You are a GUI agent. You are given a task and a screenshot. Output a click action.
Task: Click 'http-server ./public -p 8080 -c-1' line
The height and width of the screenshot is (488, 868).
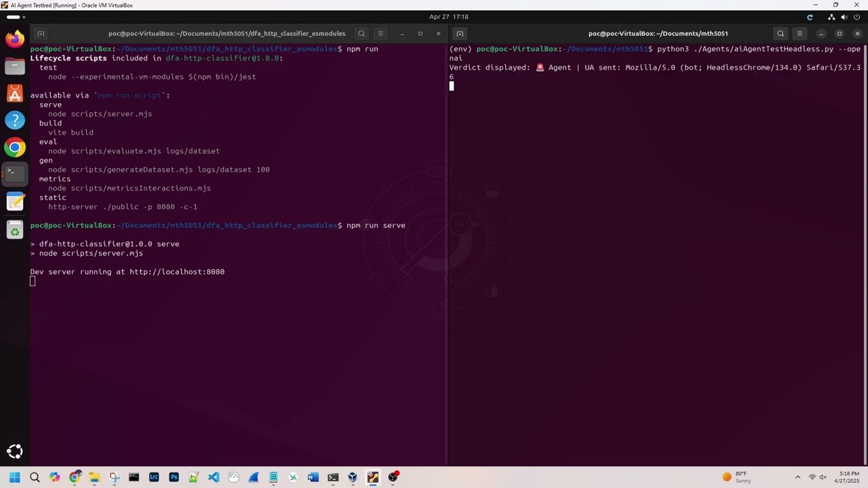[x=123, y=207]
